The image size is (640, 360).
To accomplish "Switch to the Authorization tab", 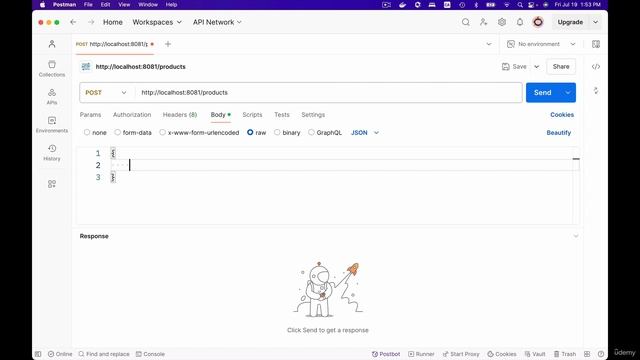I will tap(132, 115).
